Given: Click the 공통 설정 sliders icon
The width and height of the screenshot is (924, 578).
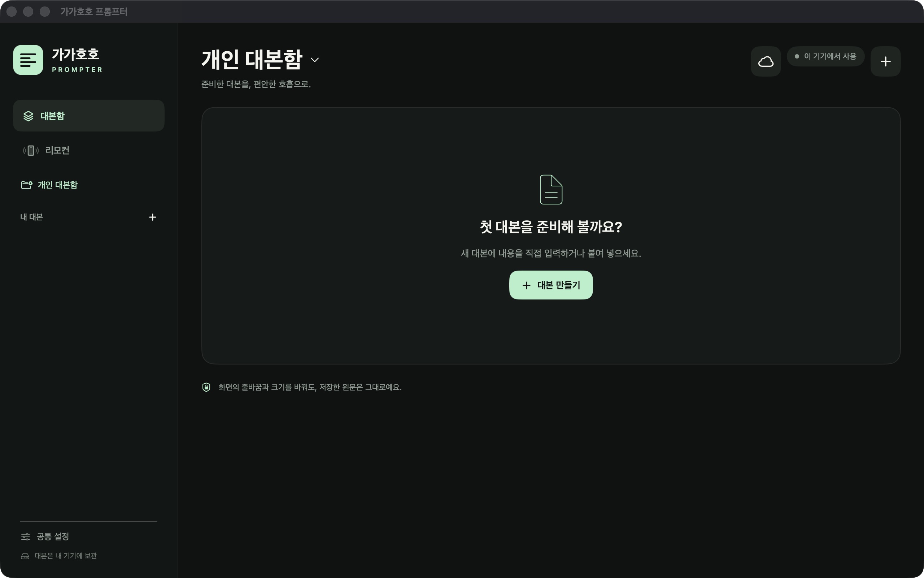Looking at the screenshot, I should click(x=26, y=537).
